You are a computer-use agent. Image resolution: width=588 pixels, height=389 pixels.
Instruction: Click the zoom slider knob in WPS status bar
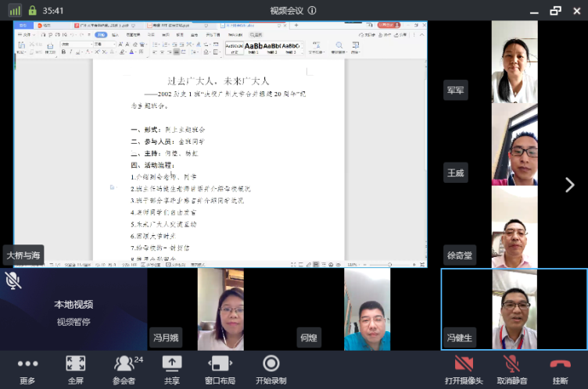point(389,265)
